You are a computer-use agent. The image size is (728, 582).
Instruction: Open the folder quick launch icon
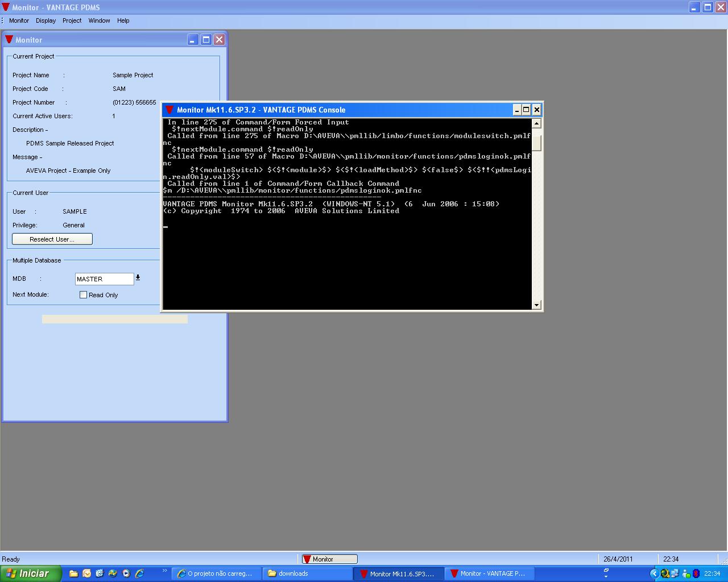[73, 573]
